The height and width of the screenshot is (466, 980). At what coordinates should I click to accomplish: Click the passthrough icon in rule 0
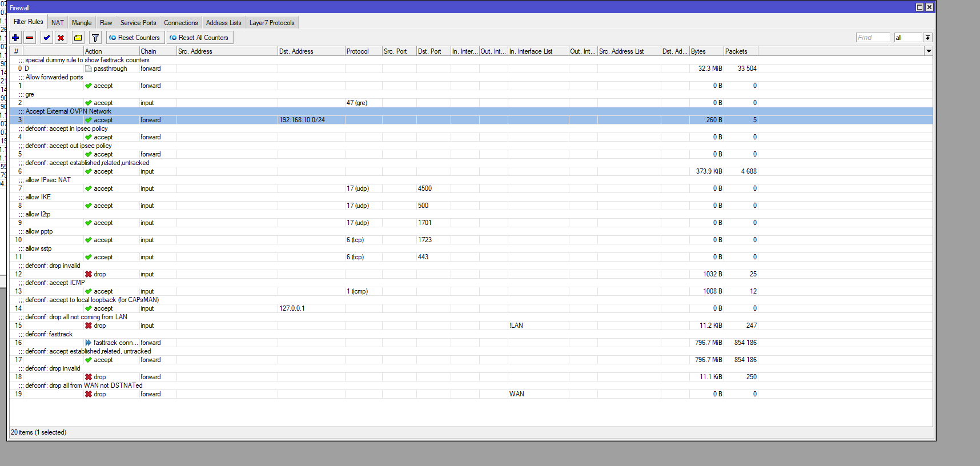(89, 69)
